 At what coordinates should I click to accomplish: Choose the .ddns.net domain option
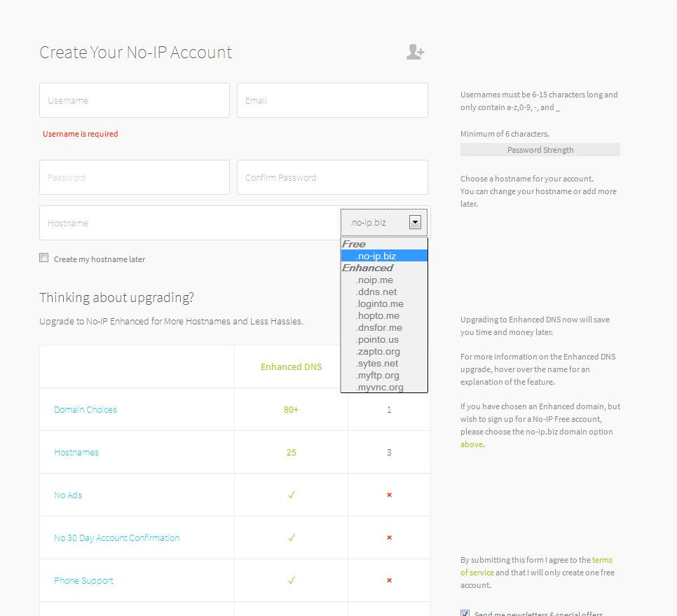point(376,292)
